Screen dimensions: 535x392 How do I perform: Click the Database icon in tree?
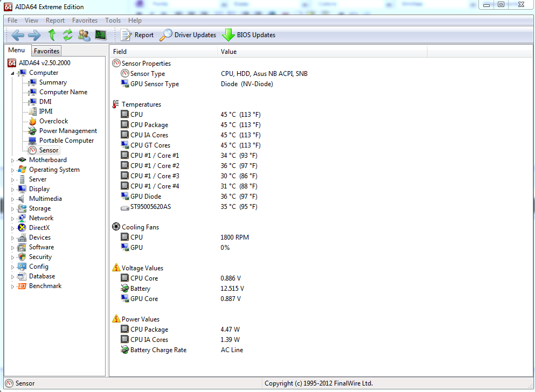22,276
